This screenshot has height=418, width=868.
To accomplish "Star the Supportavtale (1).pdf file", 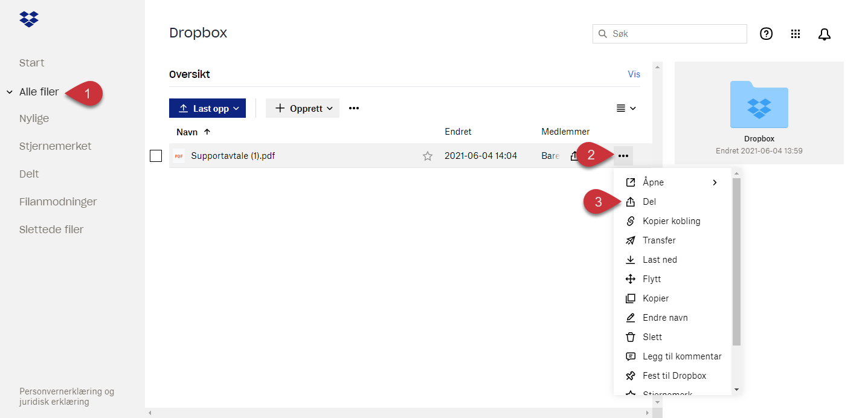I will [x=428, y=156].
